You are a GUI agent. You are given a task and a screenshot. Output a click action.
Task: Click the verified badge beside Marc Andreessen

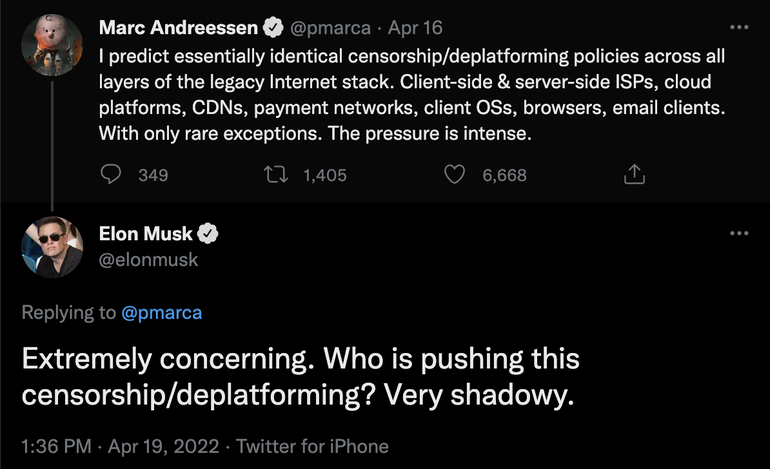[x=272, y=27]
